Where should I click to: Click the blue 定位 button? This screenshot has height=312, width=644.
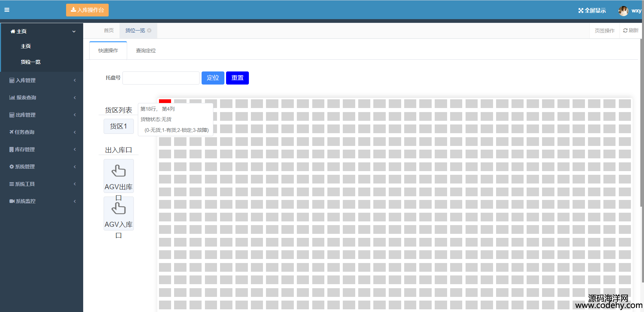tap(213, 78)
